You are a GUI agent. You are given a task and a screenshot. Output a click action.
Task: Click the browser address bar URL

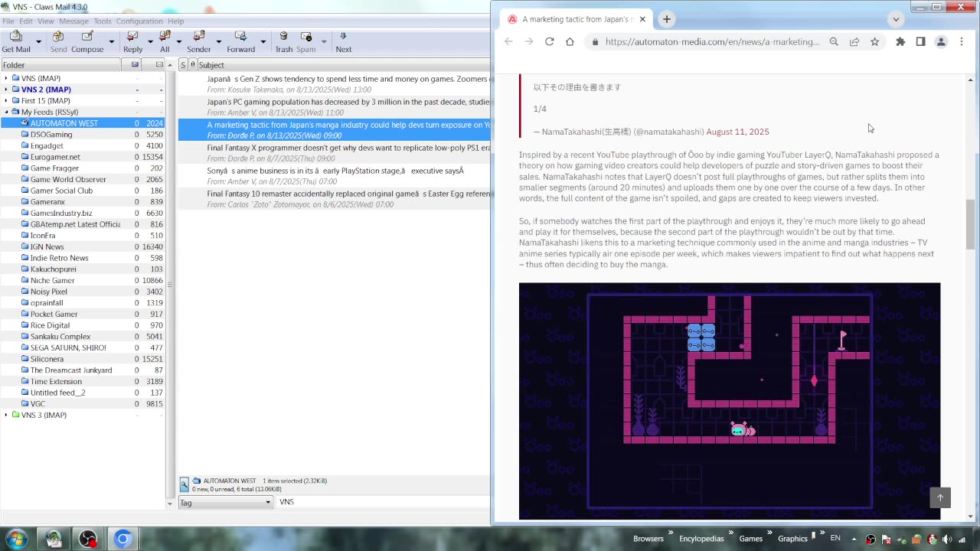[712, 42]
